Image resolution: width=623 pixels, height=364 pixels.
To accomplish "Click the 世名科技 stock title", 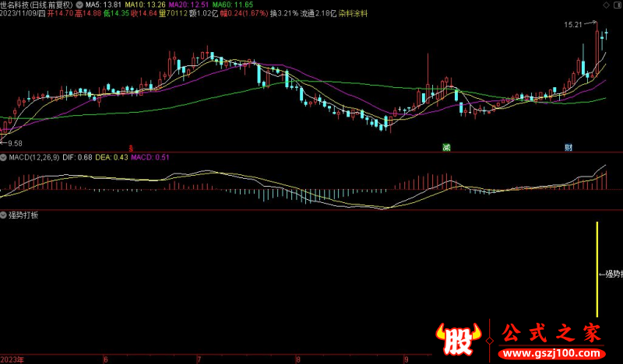I will (16, 4).
